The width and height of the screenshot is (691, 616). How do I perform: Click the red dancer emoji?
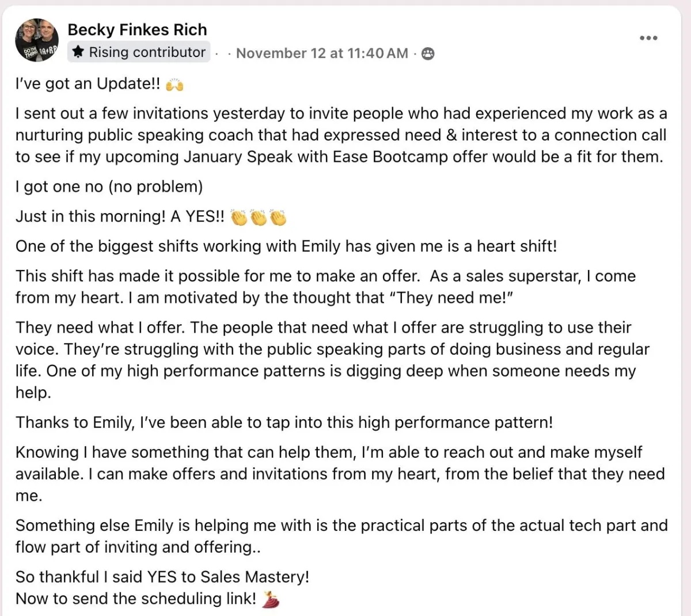271,600
